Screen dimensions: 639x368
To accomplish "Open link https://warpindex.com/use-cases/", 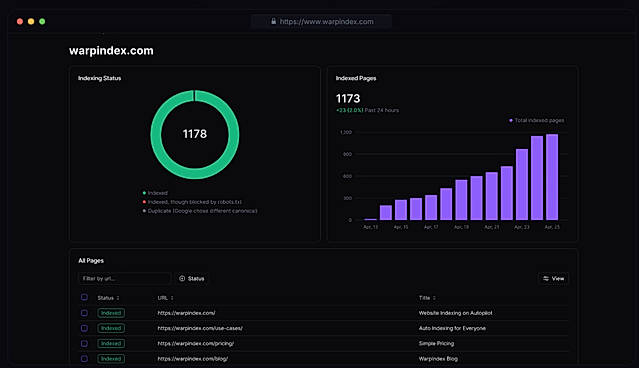I will [200, 328].
